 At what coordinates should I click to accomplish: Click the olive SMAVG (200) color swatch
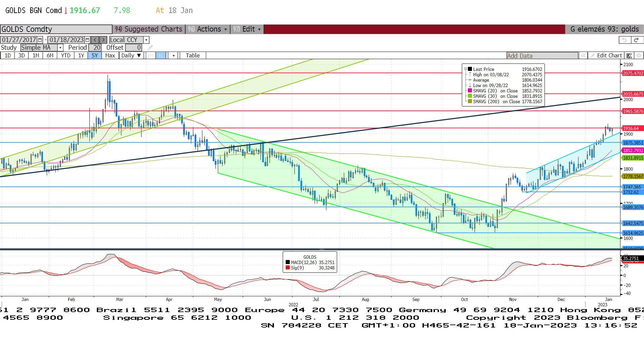pyautogui.click(x=470, y=101)
